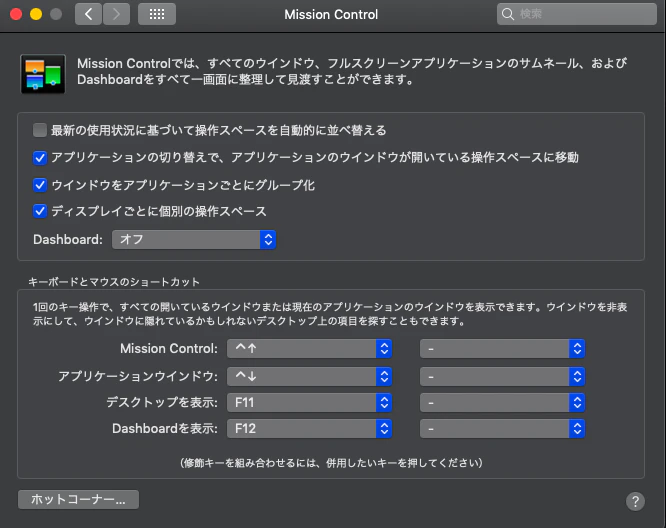Click the Dashboard: label
Screen dimensions: 666x528
tap(68, 240)
